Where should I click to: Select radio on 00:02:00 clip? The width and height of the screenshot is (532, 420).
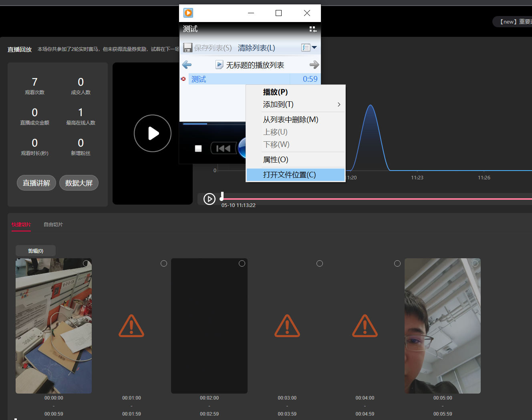[242, 263]
